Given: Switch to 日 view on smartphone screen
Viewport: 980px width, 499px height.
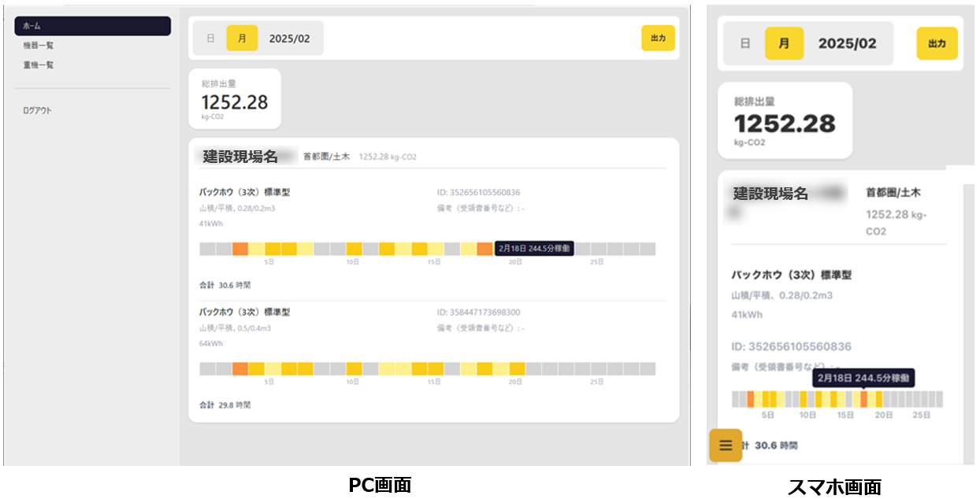Looking at the screenshot, I should [x=744, y=43].
